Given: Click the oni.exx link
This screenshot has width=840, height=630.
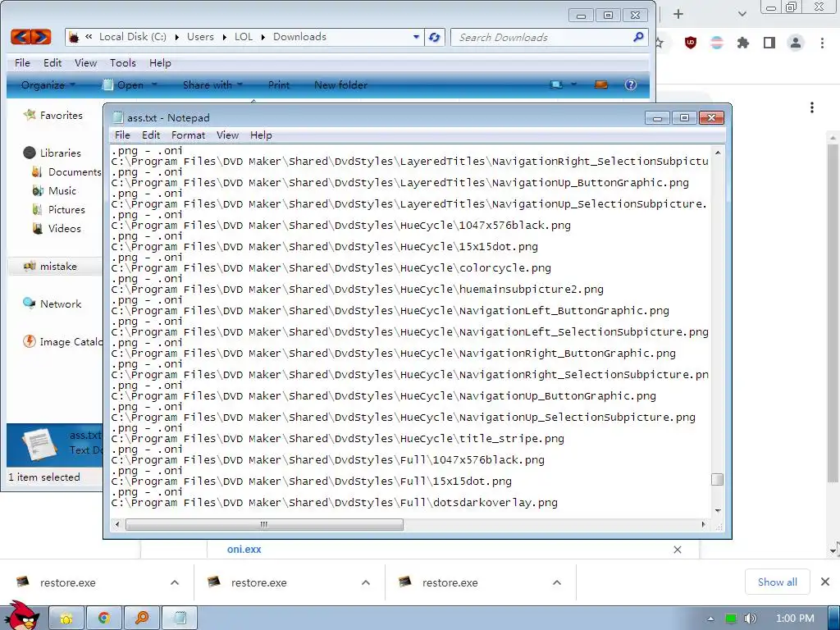Looking at the screenshot, I should (x=244, y=549).
